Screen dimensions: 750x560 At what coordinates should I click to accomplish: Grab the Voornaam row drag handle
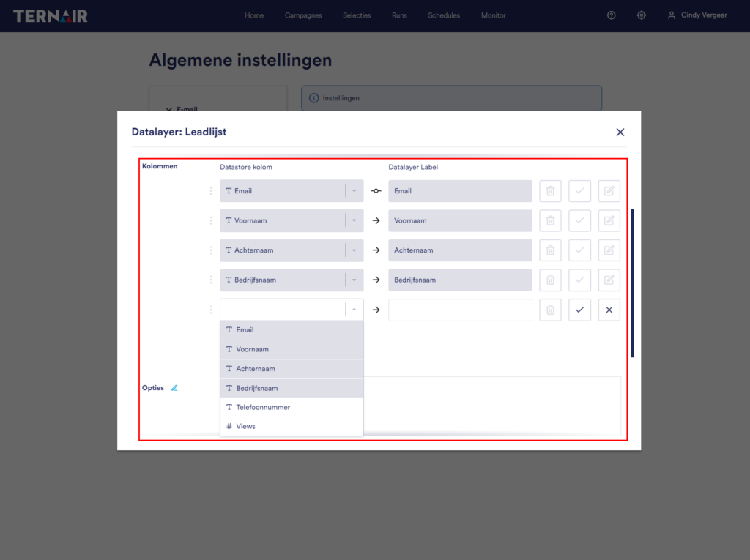click(x=210, y=220)
